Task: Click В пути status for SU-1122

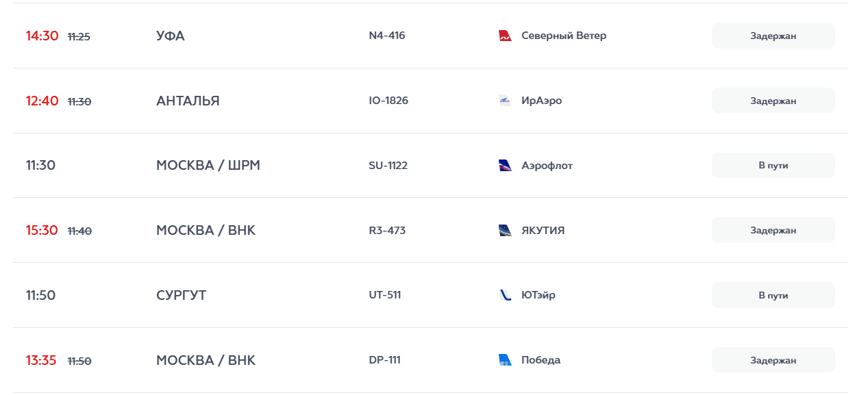Action: (x=773, y=165)
